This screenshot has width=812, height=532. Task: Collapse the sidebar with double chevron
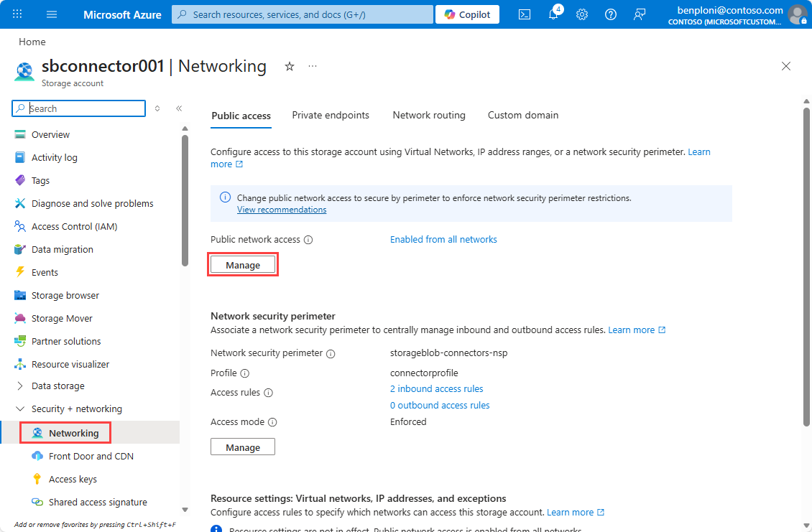point(179,108)
